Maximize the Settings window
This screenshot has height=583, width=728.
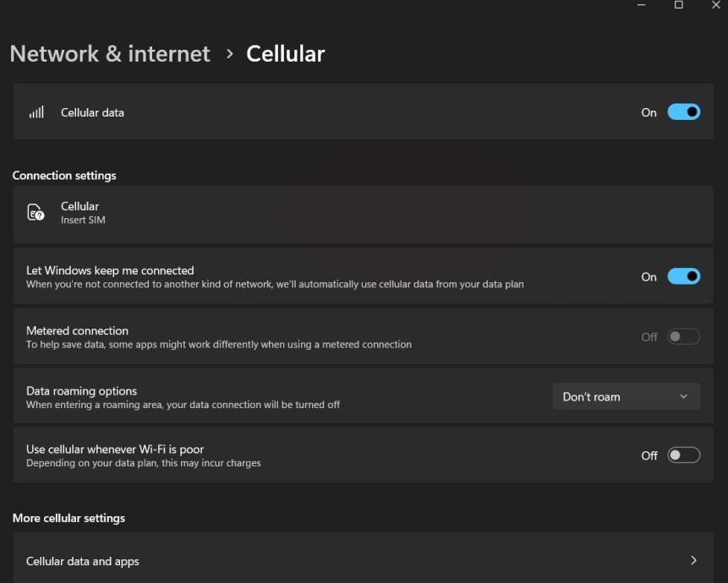[x=679, y=6]
